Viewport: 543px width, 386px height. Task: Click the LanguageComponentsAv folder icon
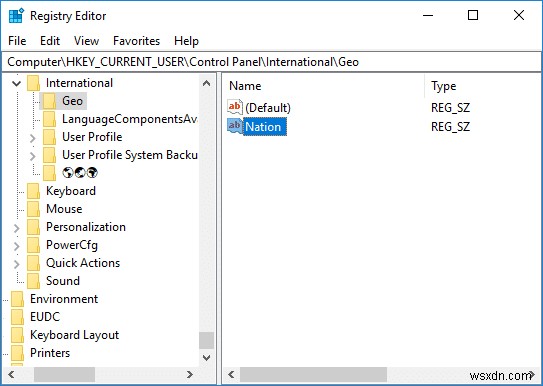pyautogui.click(x=49, y=119)
